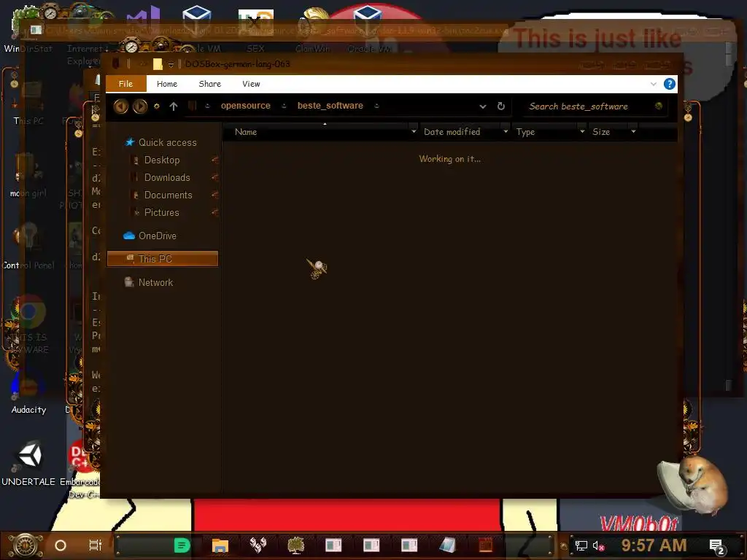Open Customize Quick Access Toolbar dropdown
The width and height of the screenshot is (747, 560).
[171, 64]
